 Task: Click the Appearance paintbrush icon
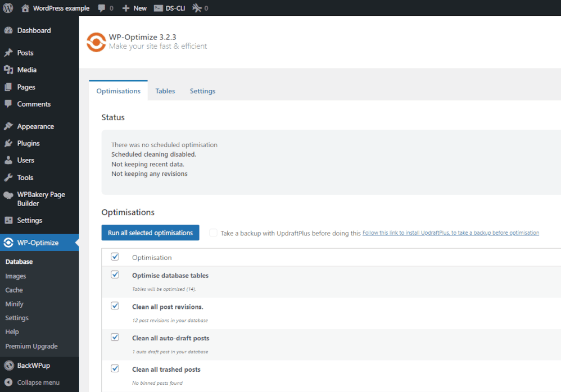[8, 126]
